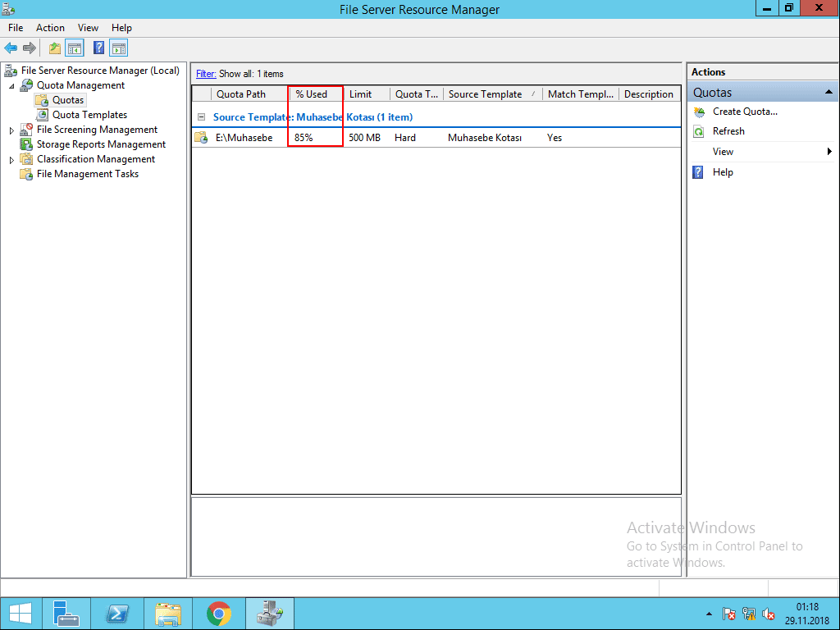Image resolution: width=840 pixels, height=630 pixels.
Task: Click the Storage Reports Management icon
Action: [28, 144]
